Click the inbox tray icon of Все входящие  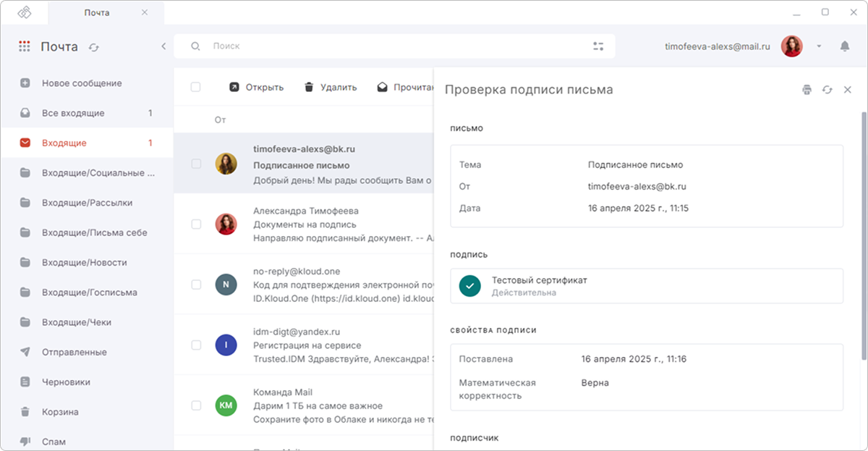(25, 113)
